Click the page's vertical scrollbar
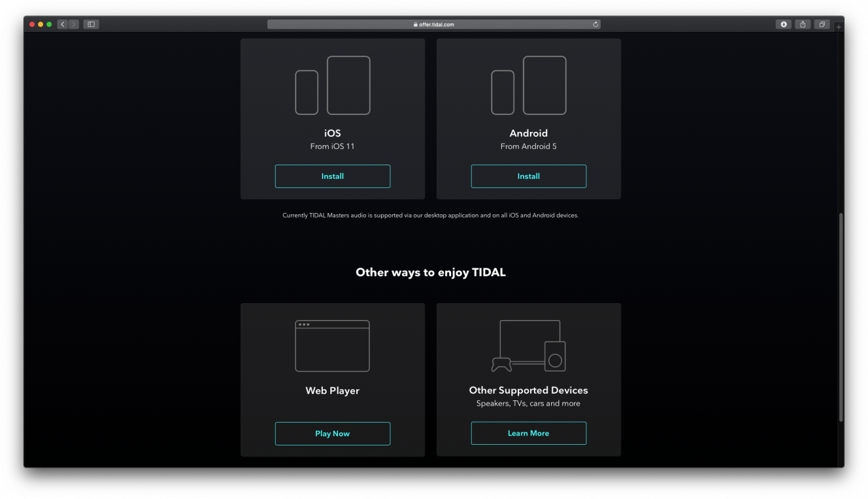 tap(841, 317)
